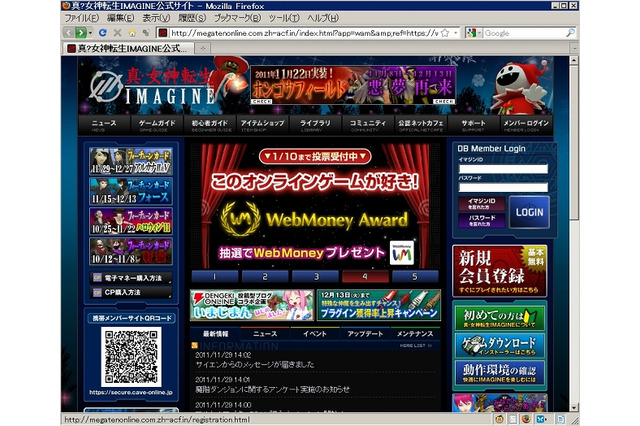Open the 表示(V) menu
Viewport: 640px width, 426px height.
156,18
